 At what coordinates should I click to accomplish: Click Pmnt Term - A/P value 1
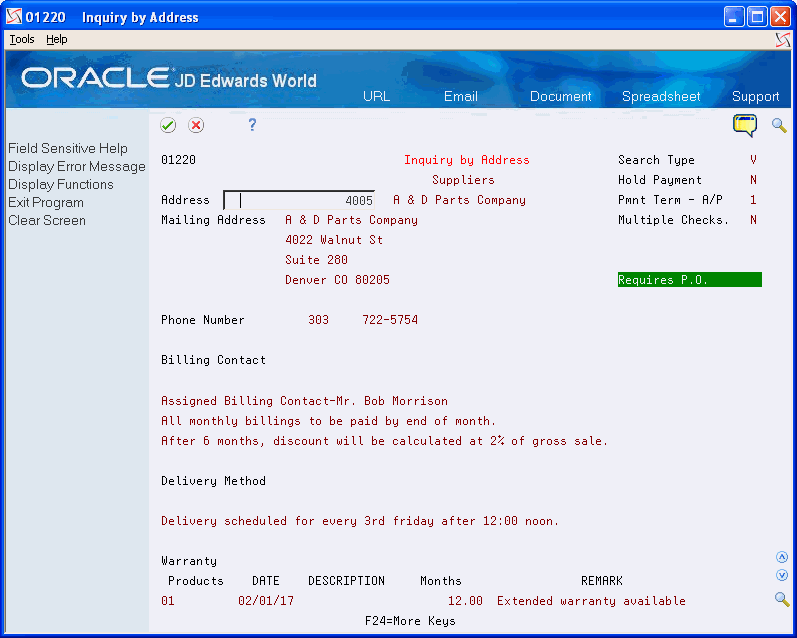coord(753,200)
